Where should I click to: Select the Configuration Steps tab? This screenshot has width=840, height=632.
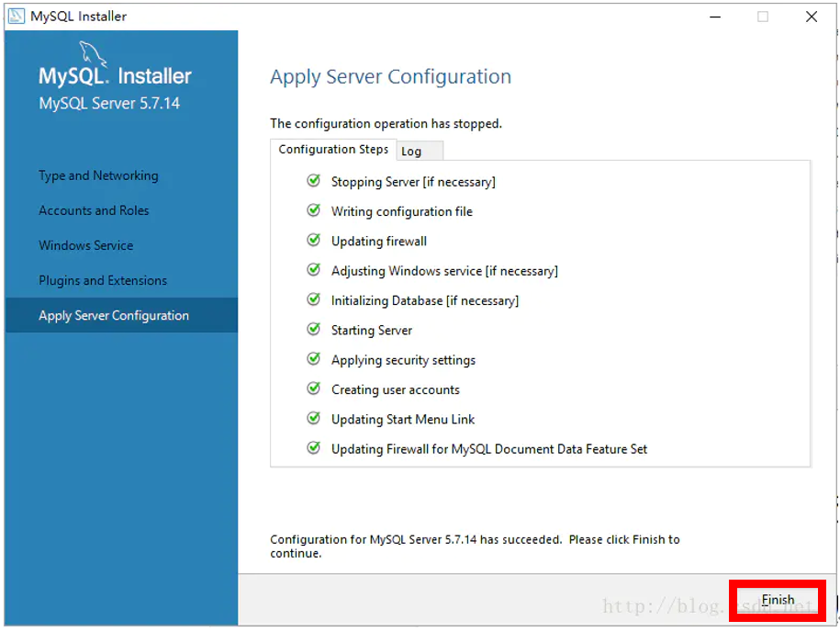(333, 148)
